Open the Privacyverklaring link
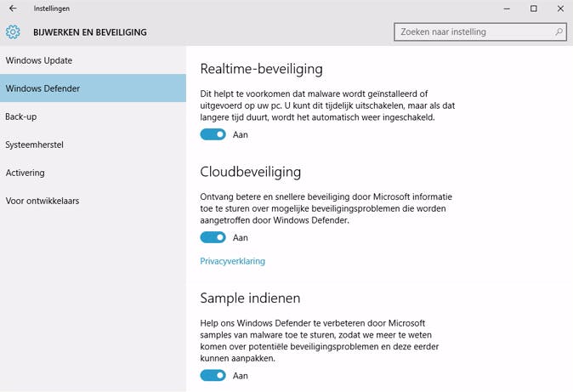The width and height of the screenshot is (573, 392). click(x=232, y=261)
